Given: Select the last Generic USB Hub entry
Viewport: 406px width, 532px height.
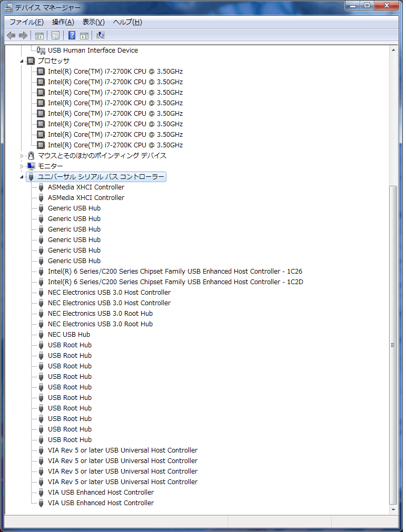Looking at the screenshot, I should pyautogui.click(x=74, y=260).
